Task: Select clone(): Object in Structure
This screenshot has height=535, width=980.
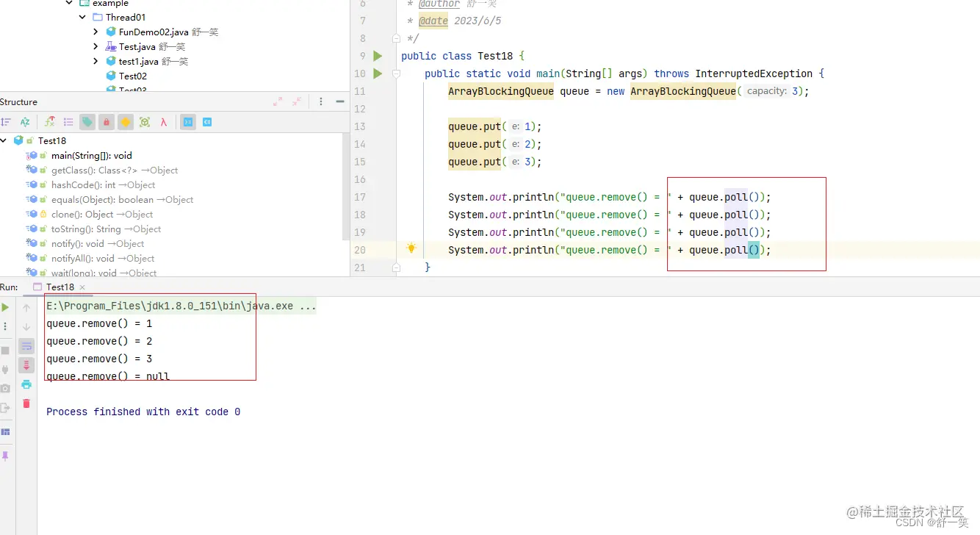Action: point(102,214)
